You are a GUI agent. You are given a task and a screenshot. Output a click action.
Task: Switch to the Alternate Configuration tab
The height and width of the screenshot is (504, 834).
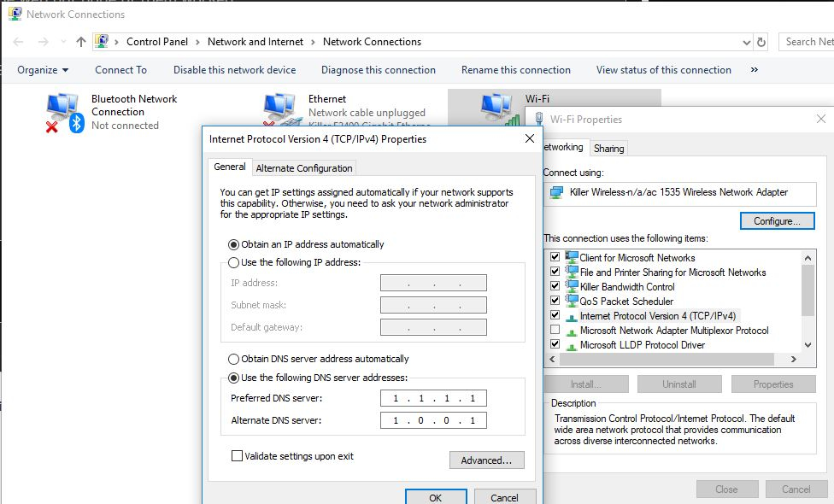[303, 167]
